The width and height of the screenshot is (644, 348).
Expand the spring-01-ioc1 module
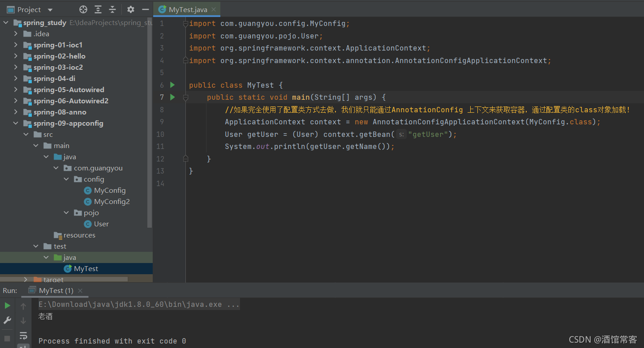coord(16,45)
